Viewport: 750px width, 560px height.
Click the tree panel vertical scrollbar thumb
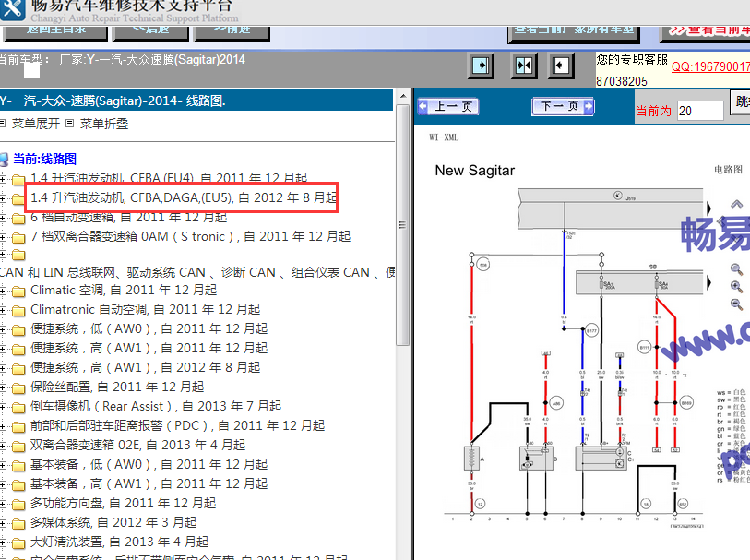(403, 225)
